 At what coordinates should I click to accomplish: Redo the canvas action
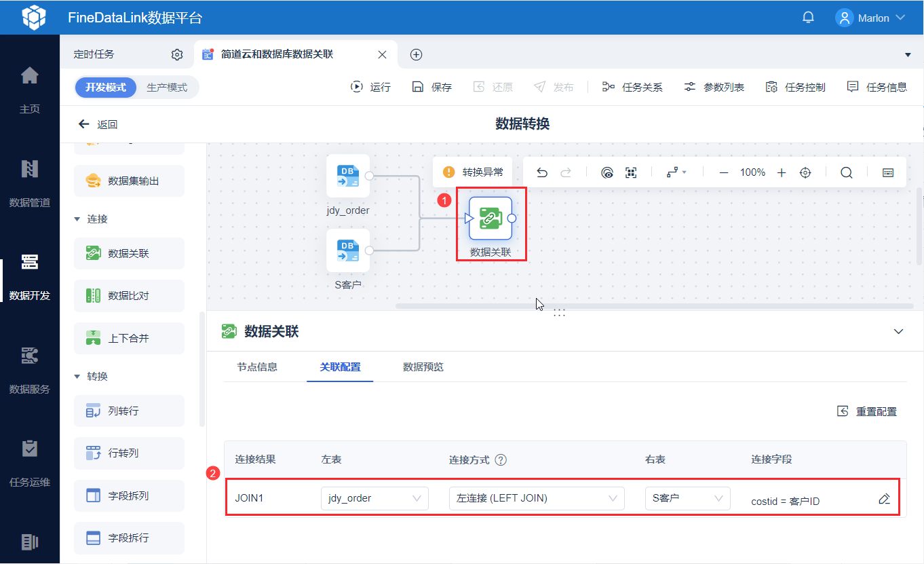click(565, 172)
